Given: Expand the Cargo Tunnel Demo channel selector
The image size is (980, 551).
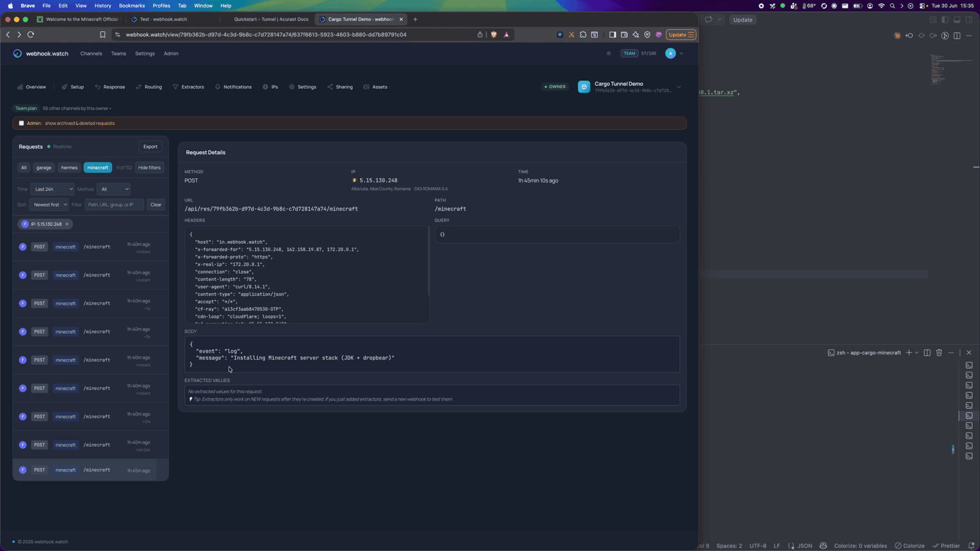Looking at the screenshot, I should (x=679, y=87).
